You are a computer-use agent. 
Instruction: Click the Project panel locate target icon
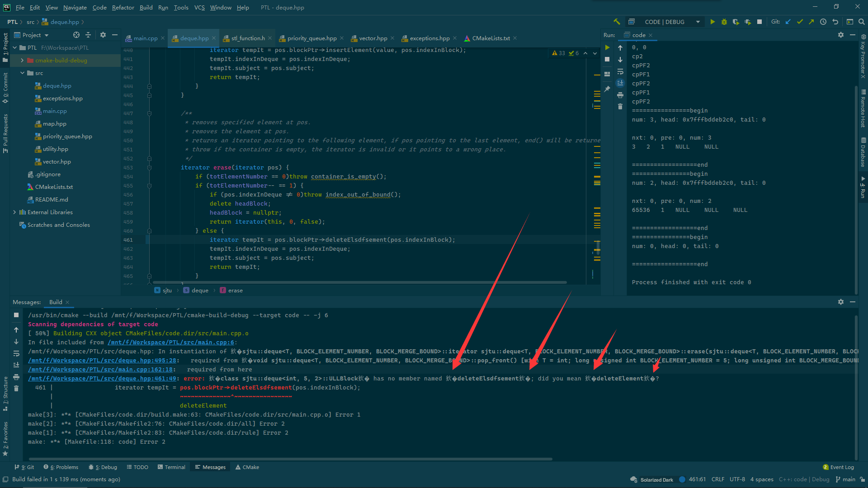(76, 35)
